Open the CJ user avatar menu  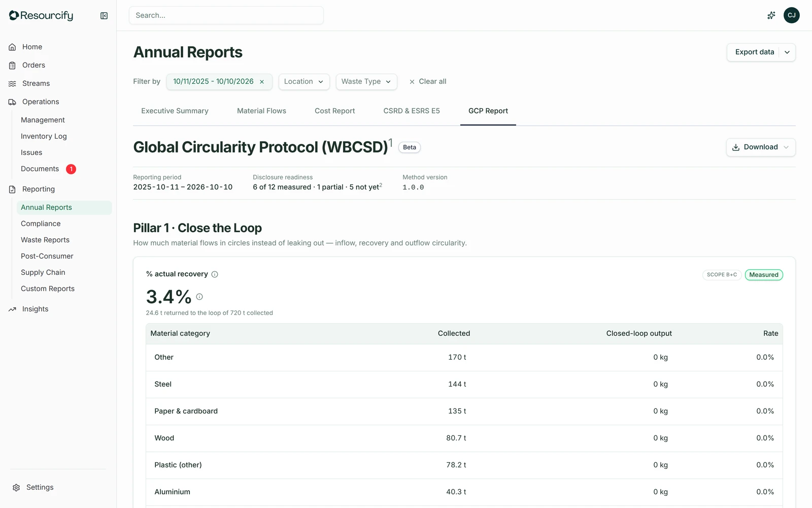pos(791,15)
